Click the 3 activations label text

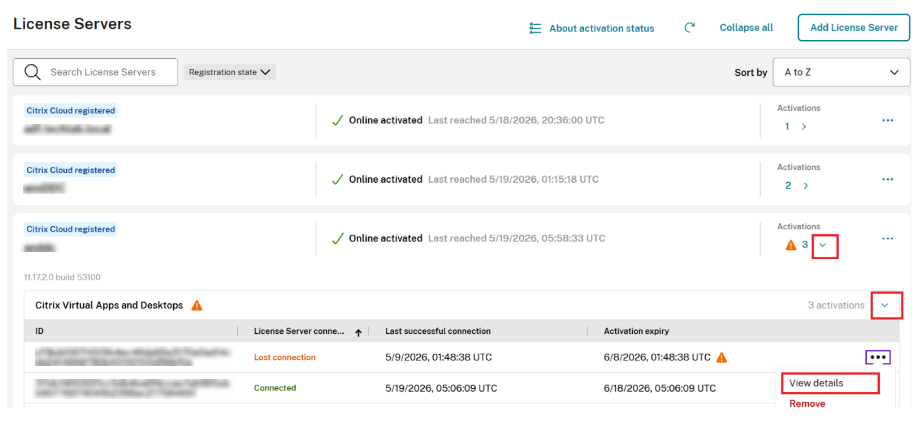coord(836,306)
